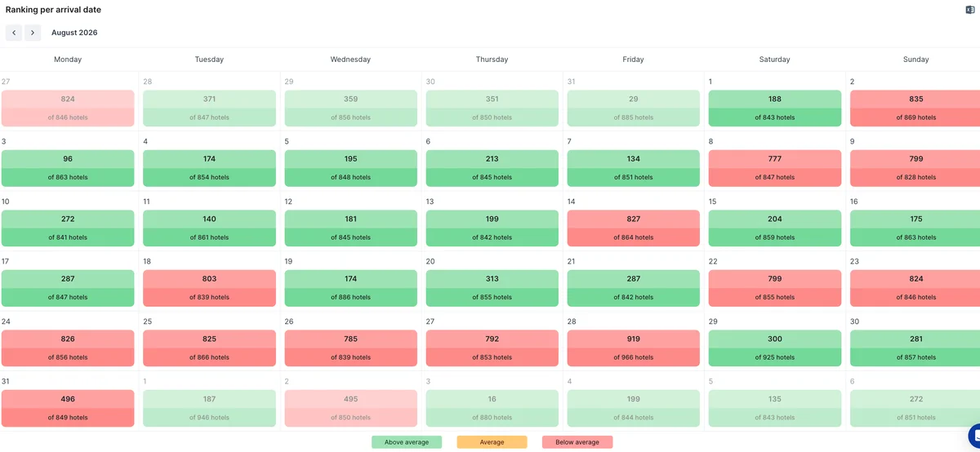
Task: Click the Below average legend swatch
Action: [577, 442]
